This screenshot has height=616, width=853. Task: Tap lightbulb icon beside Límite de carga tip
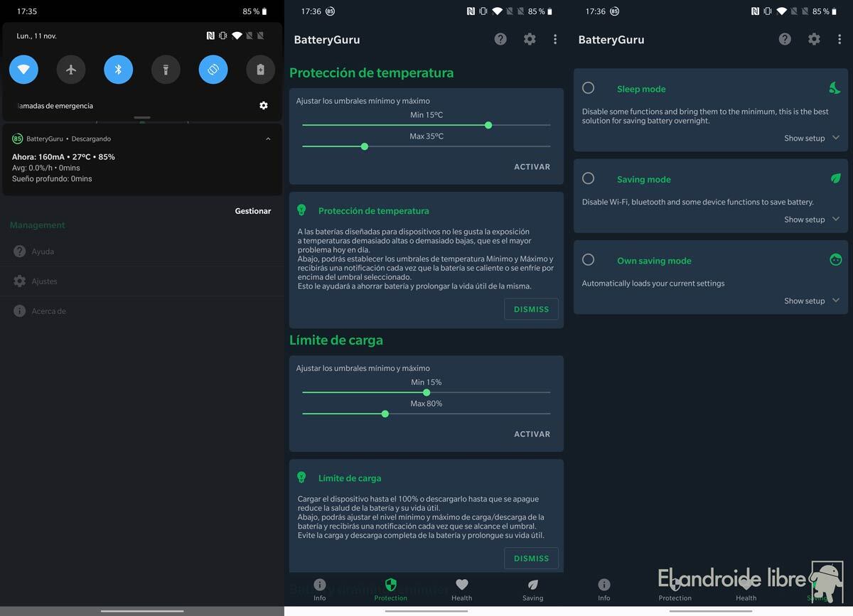click(x=301, y=477)
